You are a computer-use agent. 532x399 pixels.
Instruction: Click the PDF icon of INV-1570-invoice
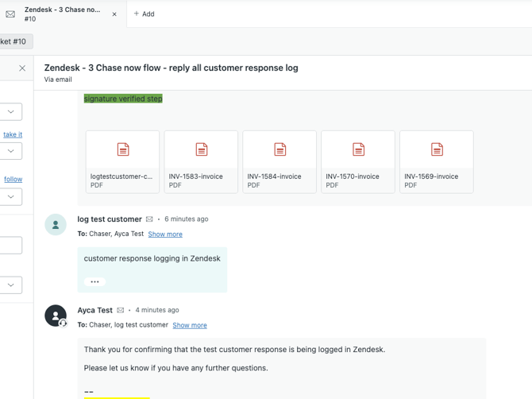358,149
